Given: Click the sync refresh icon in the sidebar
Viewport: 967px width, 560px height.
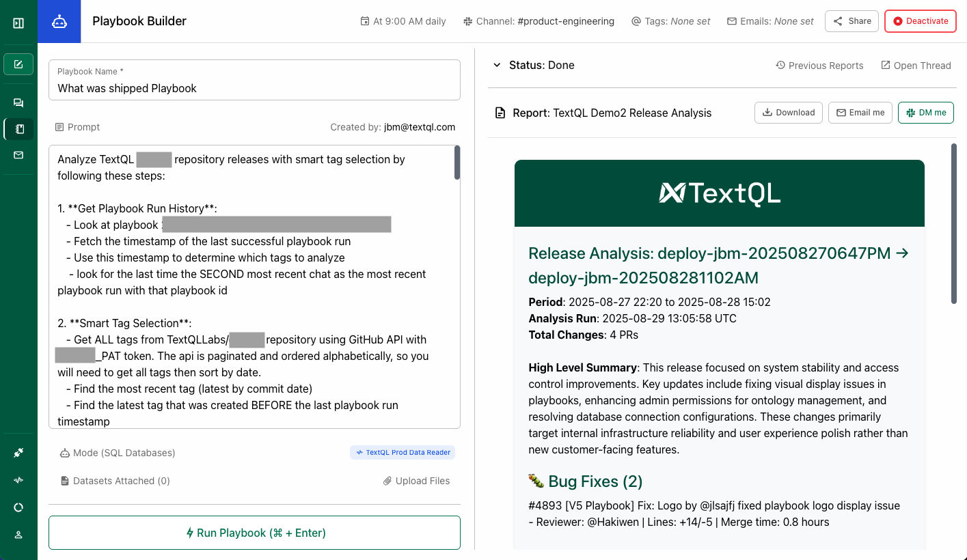Looking at the screenshot, I should (18, 507).
